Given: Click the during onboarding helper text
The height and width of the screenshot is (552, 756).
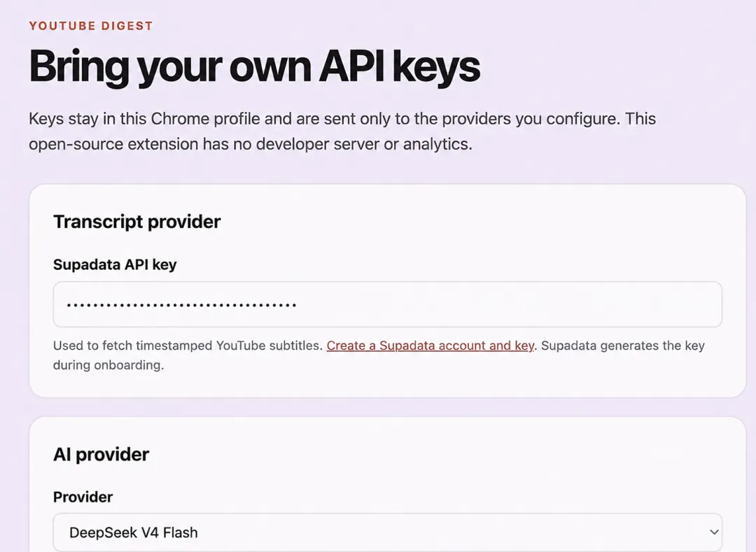Looking at the screenshot, I should (108, 365).
